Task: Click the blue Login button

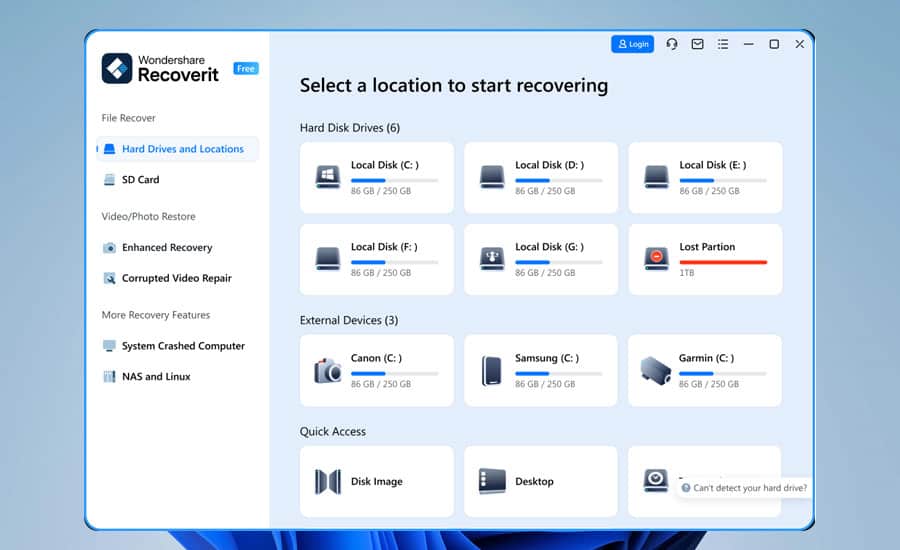Action: [633, 44]
